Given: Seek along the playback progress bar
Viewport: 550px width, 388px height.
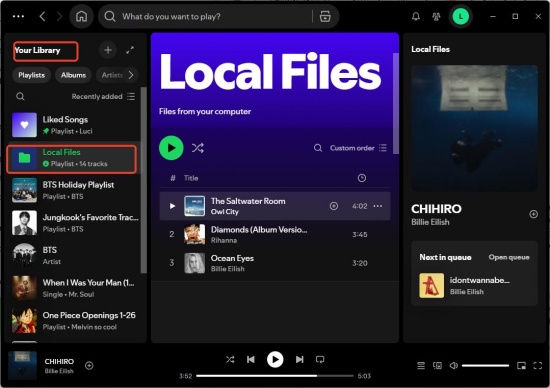Looking at the screenshot, I should pyautogui.click(x=275, y=376).
